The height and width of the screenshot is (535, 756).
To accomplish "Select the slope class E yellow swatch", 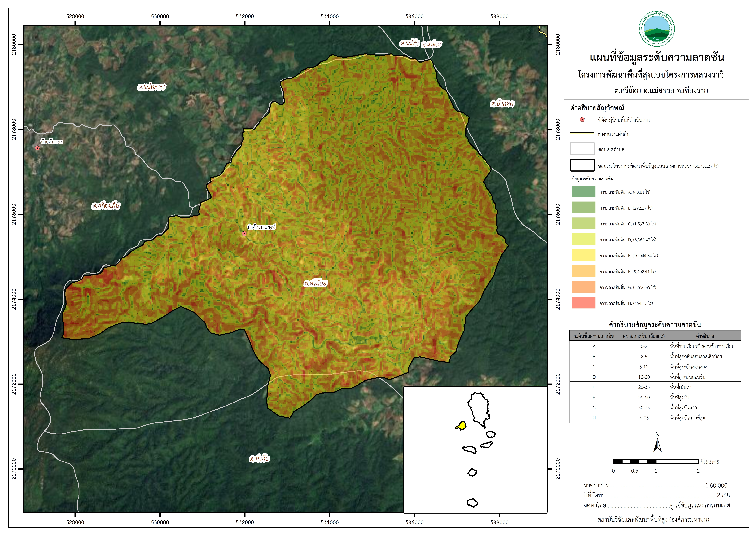I will pos(583,255).
